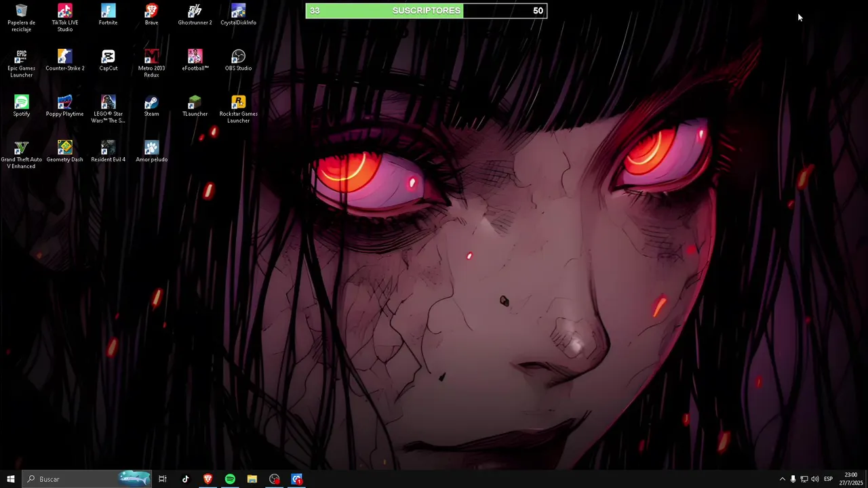Image resolution: width=868 pixels, height=488 pixels.
Task: Open Task View from the taskbar
Action: pos(163,479)
